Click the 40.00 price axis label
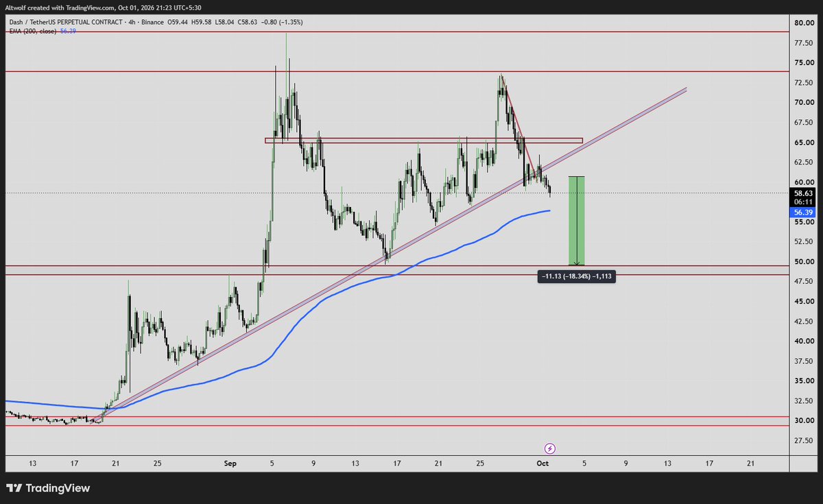 (804, 341)
